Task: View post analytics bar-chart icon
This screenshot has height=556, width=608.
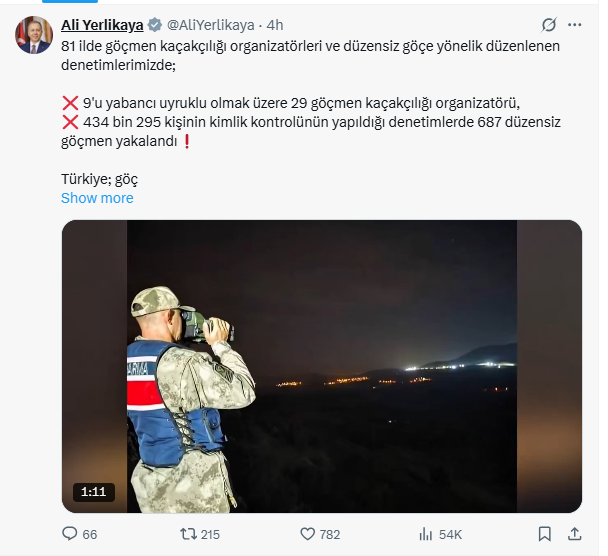Action: [x=425, y=534]
